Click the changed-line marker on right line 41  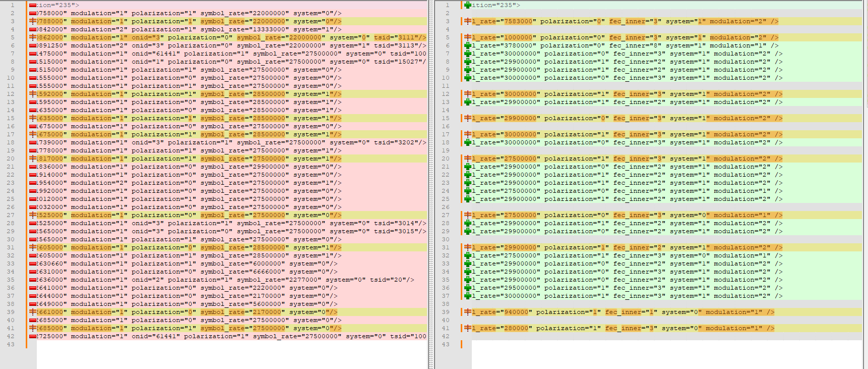(467, 328)
